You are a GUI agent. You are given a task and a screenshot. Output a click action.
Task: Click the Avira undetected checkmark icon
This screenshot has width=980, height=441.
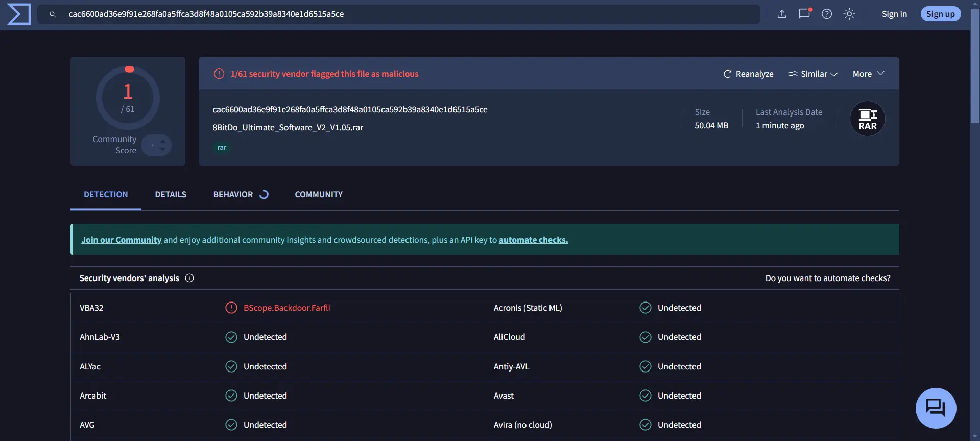646,425
